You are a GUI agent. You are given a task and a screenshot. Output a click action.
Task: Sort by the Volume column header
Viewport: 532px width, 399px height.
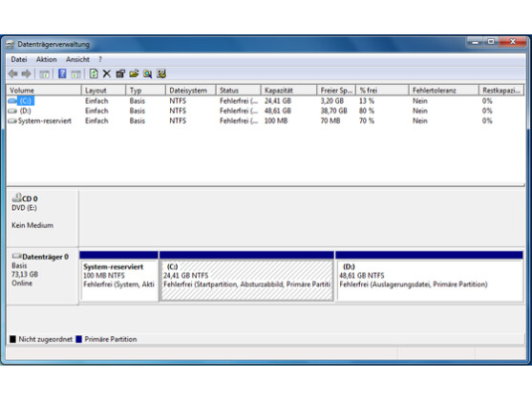click(44, 91)
